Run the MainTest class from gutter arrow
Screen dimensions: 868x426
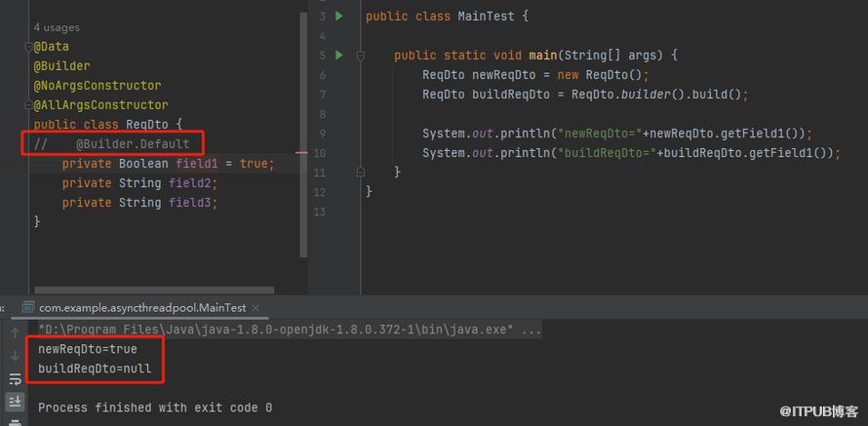point(339,17)
